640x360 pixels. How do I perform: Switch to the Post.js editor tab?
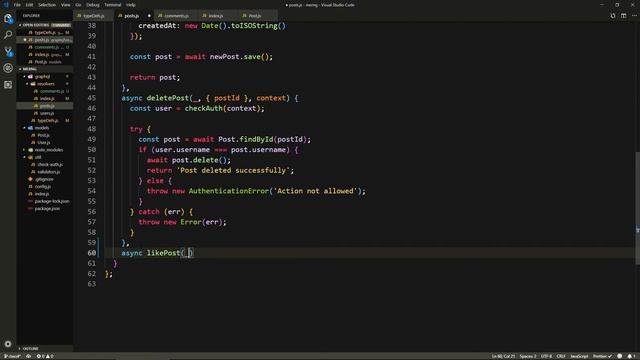pos(255,16)
